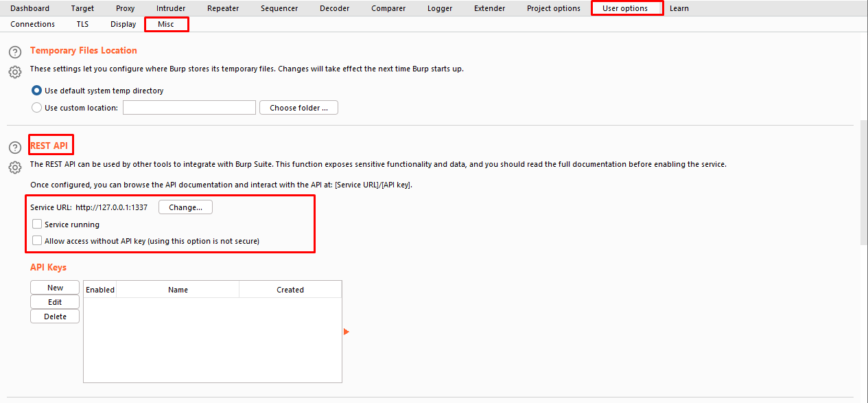Create a New API key

(55, 288)
